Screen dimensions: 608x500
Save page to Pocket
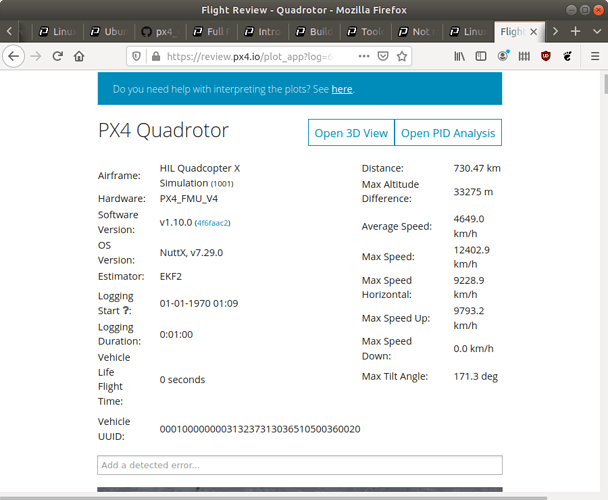[383, 56]
